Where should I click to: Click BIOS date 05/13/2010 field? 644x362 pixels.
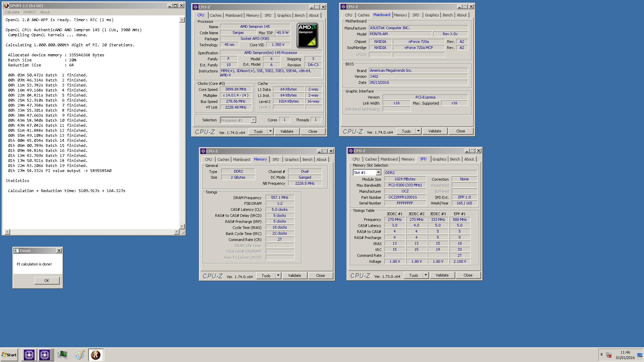coord(418,82)
